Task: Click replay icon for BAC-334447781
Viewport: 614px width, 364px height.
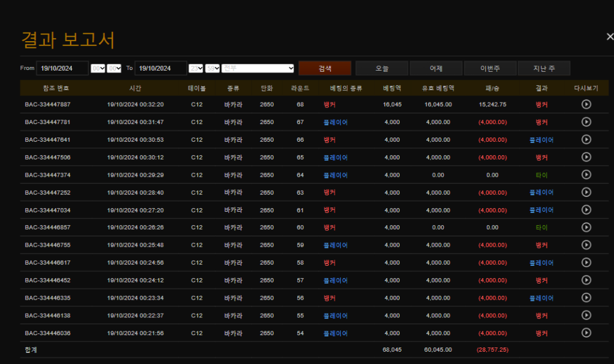Action: (586, 122)
